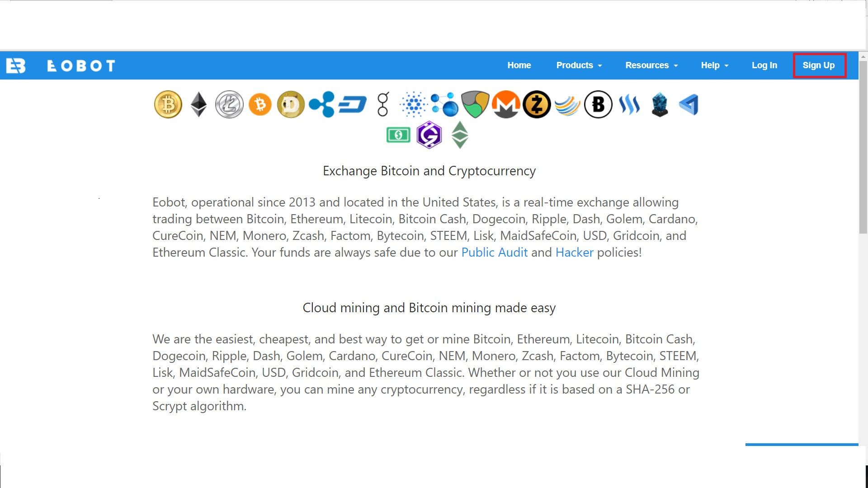Image resolution: width=868 pixels, height=488 pixels.
Task: Select the orange Monero icon
Action: tap(506, 104)
